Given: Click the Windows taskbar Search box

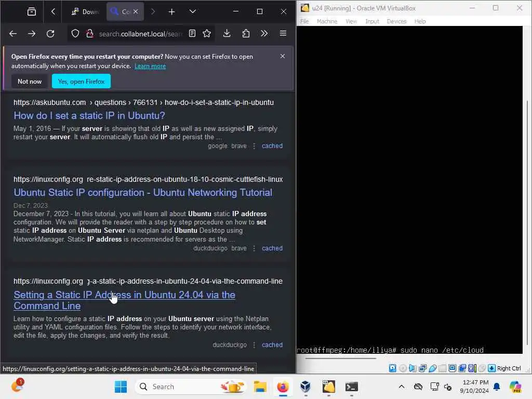Looking at the screenshot, I should pyautogui.click(x=191, y=387).
